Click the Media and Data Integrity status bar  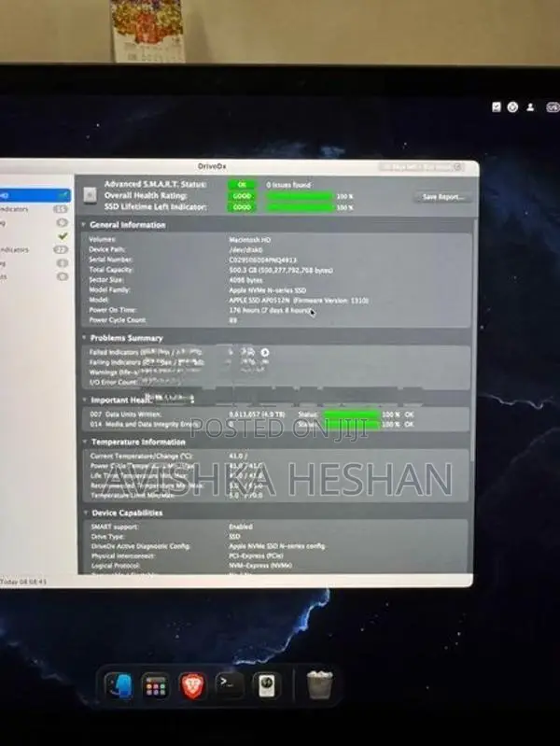click(351, 425)
